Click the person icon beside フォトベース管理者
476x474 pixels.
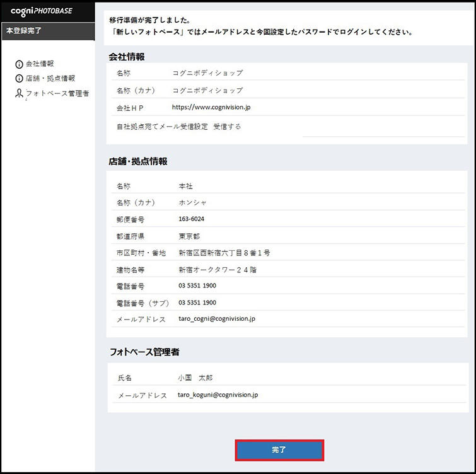pyautogui.click(x=19, y=93)
